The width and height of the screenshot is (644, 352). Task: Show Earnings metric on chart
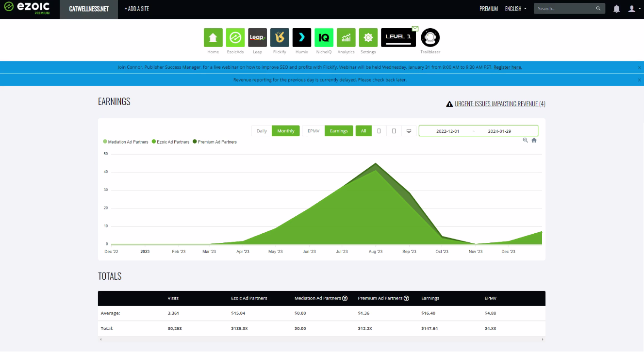point(339,131)
